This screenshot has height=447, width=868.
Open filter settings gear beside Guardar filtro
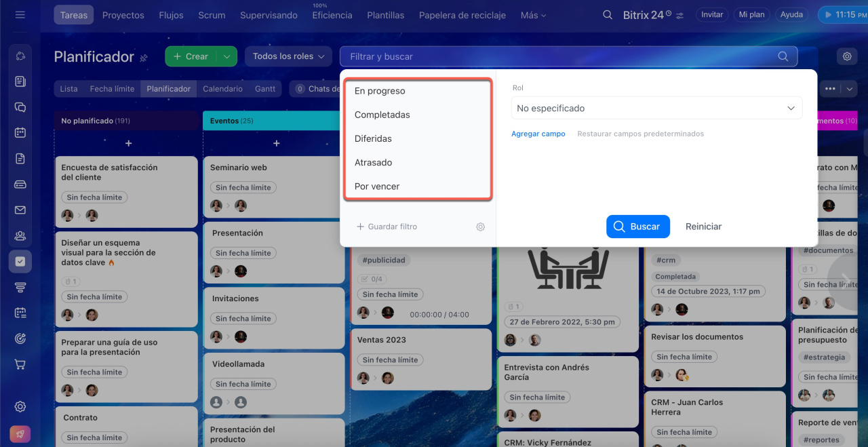(x=480, y=227)
